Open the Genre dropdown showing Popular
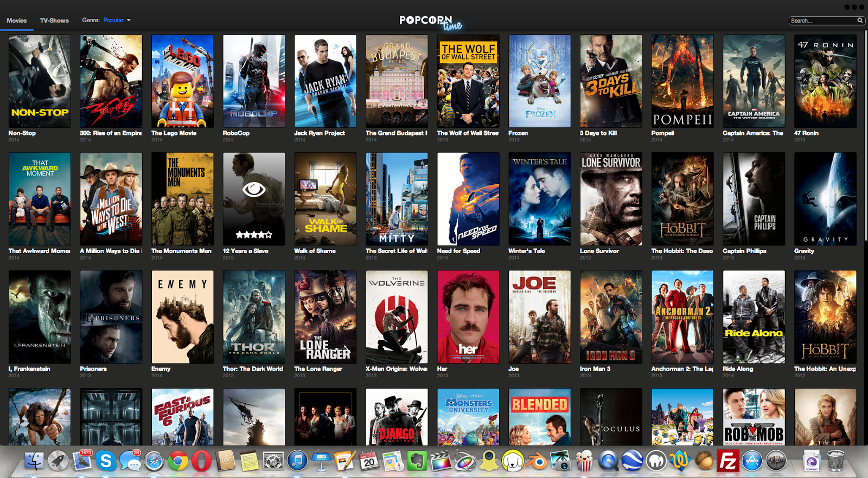The image size is (868, 478). click(117, 20)
